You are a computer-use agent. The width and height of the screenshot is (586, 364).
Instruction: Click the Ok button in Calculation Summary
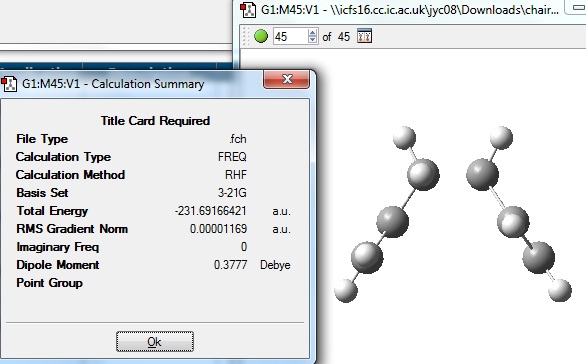point(155,342)
